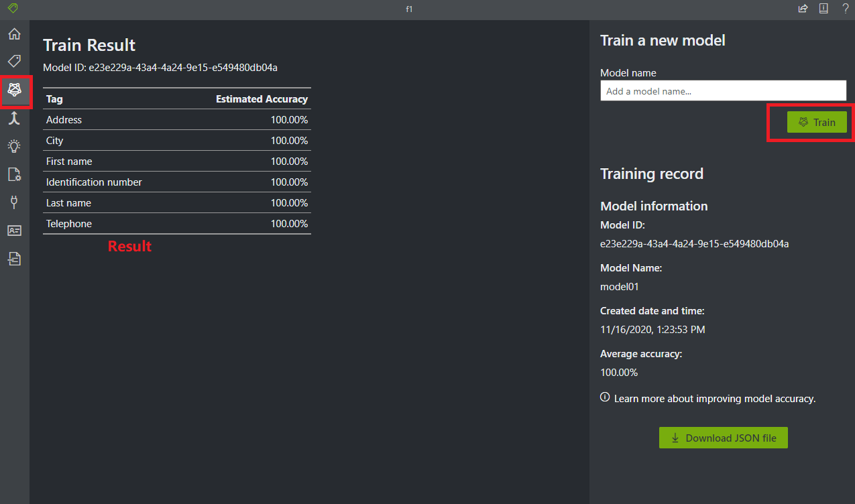Select the Identification number tag row
855x504 pixels.
[x=177, y=182]
